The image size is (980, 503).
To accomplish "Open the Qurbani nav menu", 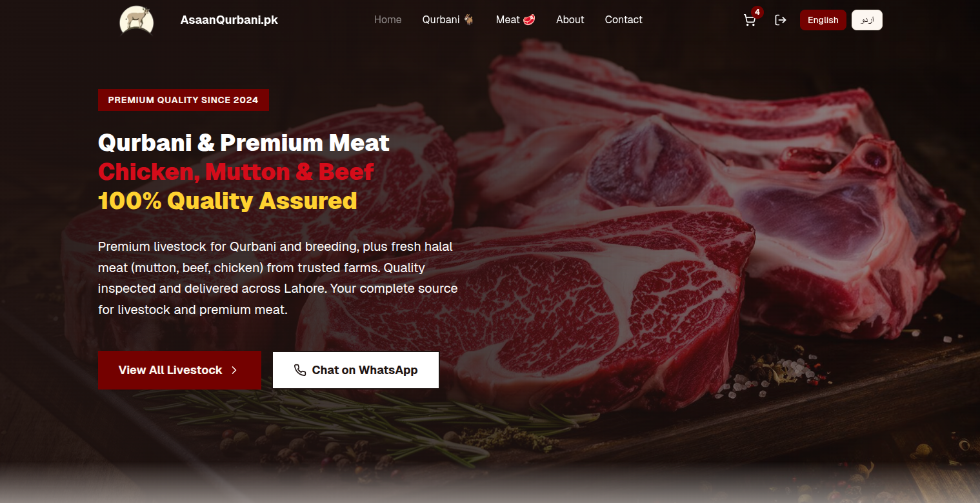I will pos(448,20).
